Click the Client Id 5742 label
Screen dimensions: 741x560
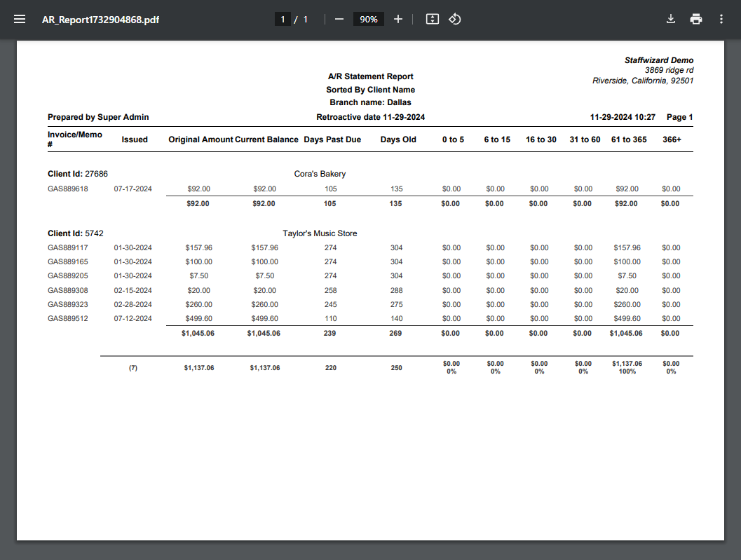pos(76,233)
